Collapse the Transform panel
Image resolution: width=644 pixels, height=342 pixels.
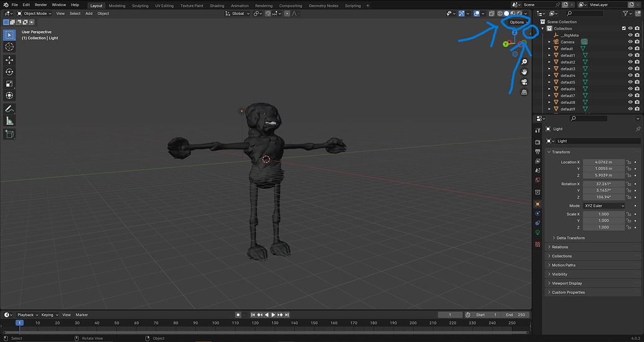tap(561, 152)
